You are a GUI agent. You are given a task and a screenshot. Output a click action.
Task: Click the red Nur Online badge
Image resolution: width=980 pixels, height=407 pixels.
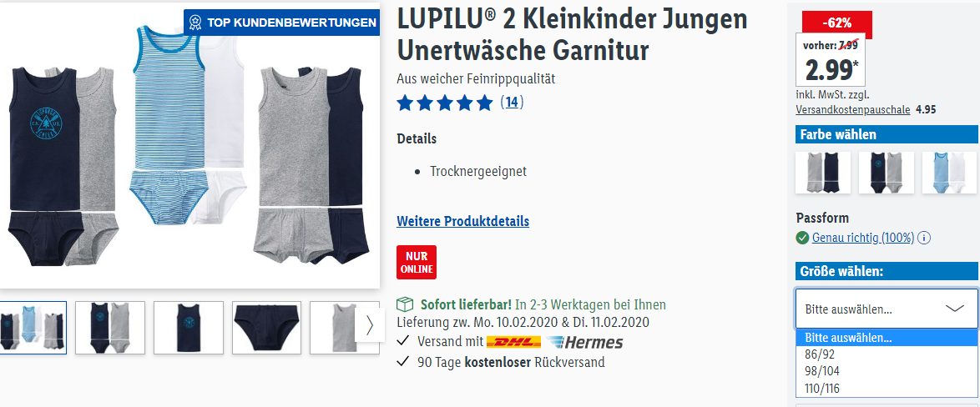(x=417, y=262)
